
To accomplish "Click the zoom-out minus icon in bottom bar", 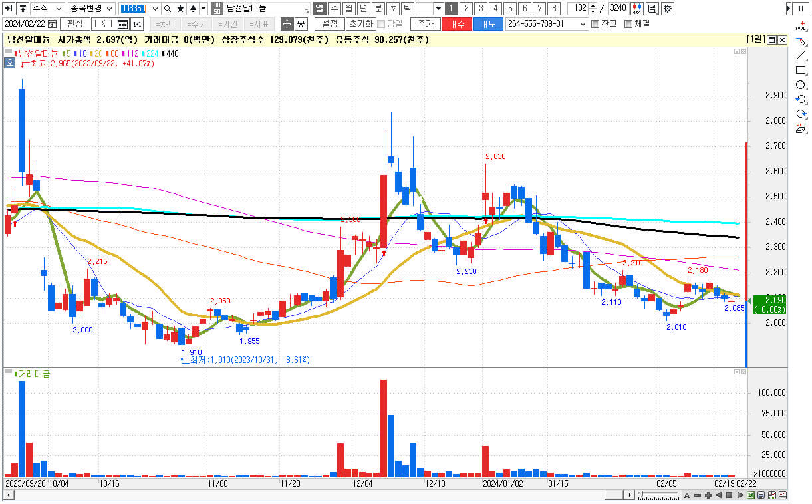I will (698, 495).
